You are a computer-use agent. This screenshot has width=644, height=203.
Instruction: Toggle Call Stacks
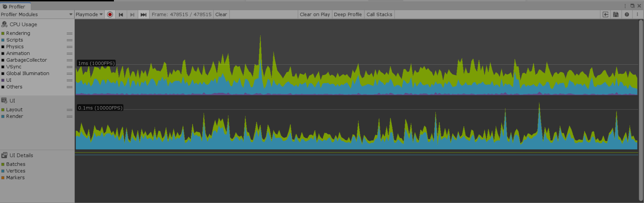pos(379,14)
